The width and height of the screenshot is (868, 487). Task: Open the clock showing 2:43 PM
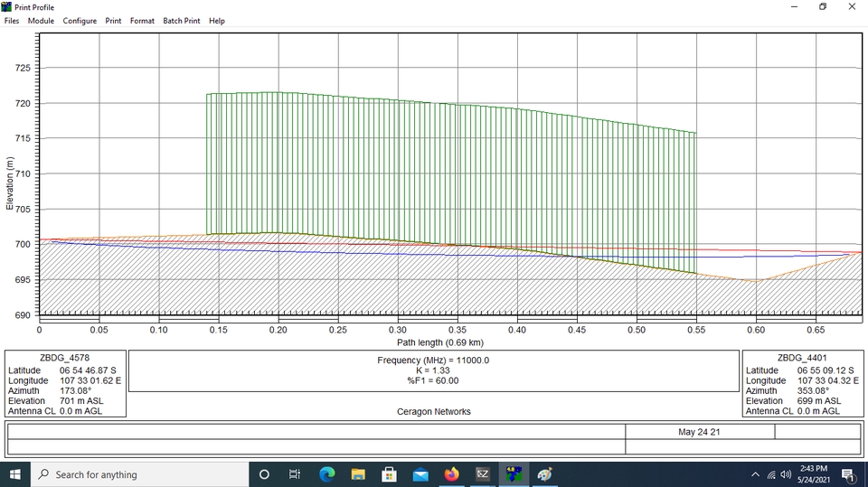(814, 474)
